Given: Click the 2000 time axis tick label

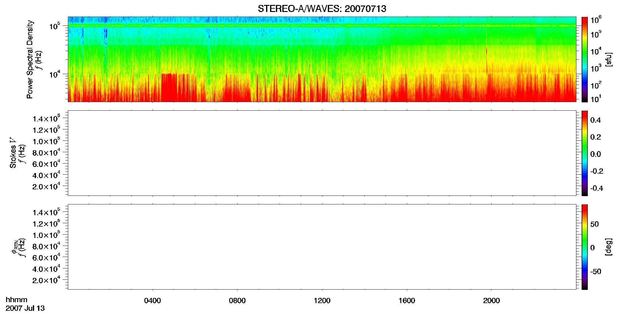Looking at the screenshot, I should (492, 301).
